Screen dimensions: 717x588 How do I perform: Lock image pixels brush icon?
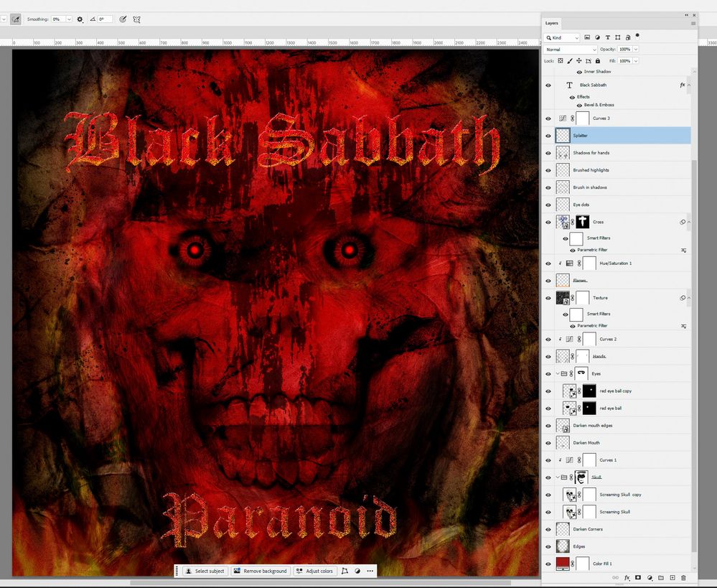click(x=570, y=61)
